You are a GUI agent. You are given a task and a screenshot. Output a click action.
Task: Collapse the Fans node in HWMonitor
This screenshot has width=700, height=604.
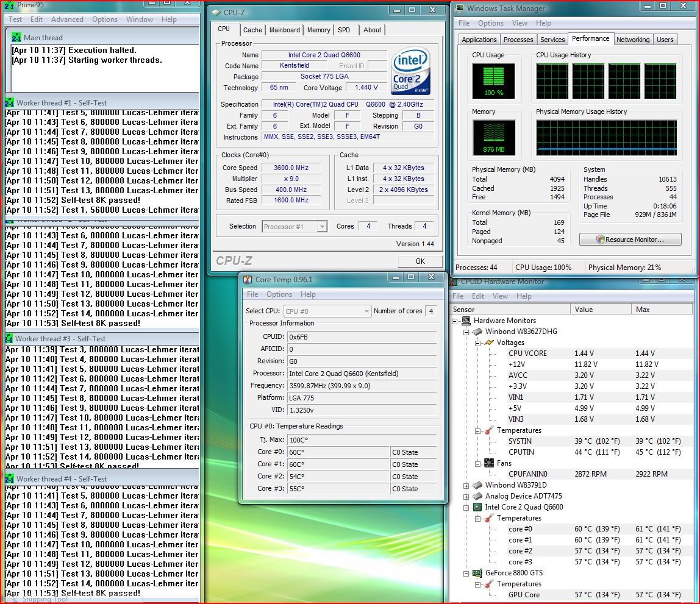click(x=477, y=464)
